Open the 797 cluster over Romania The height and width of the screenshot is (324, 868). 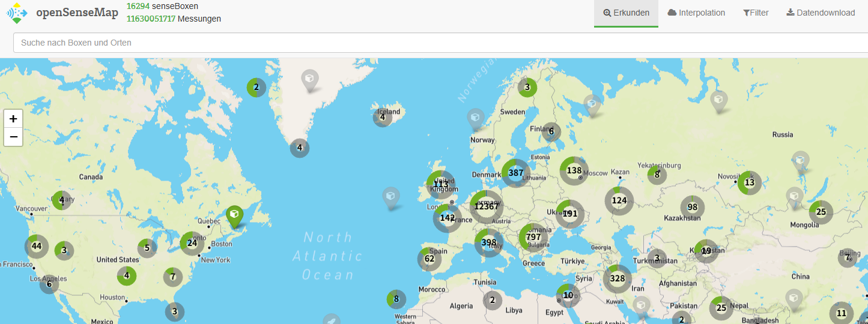point(533,237)
